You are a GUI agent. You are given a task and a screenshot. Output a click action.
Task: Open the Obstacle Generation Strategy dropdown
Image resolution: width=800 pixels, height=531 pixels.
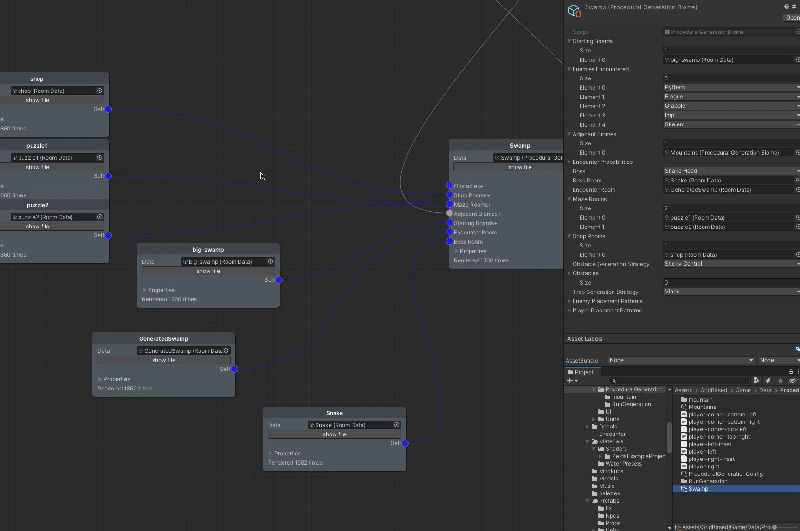(730, 264)
